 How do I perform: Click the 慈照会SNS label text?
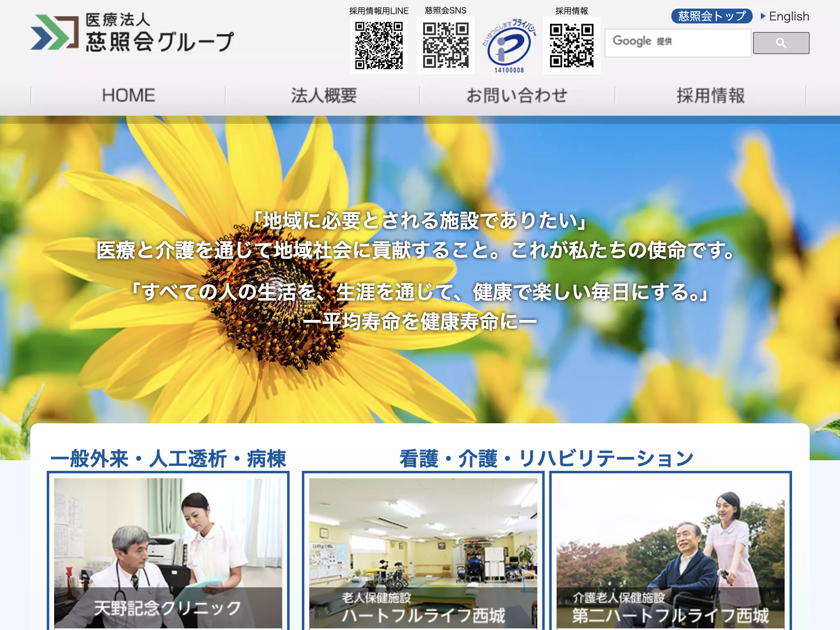point(445,11)
